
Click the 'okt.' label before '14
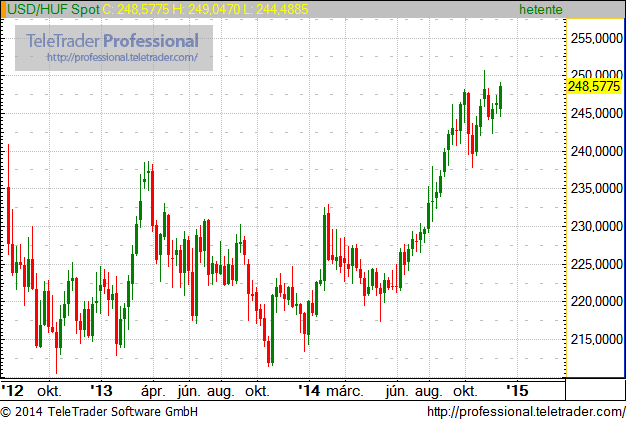(x=258, y=391)
